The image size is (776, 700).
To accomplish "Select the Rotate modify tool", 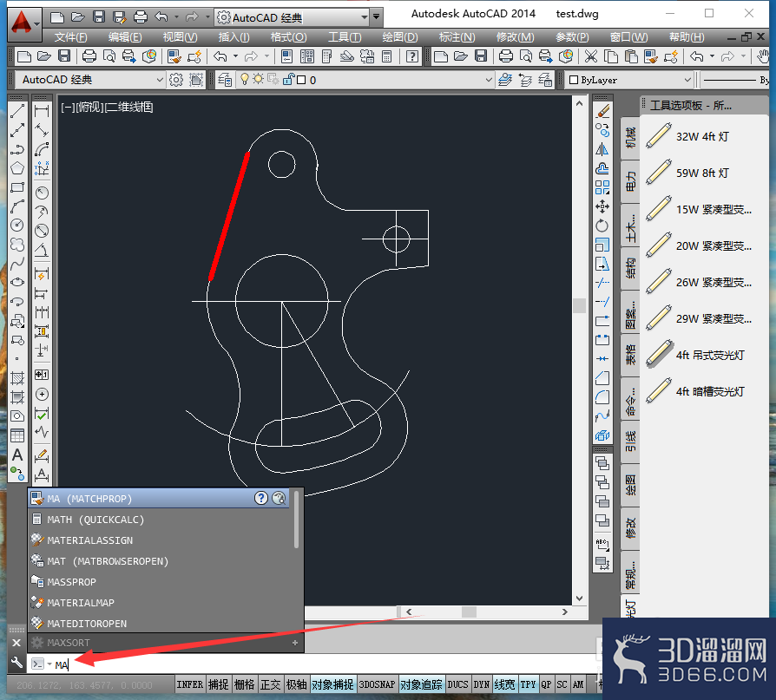I will coord(602,226).
